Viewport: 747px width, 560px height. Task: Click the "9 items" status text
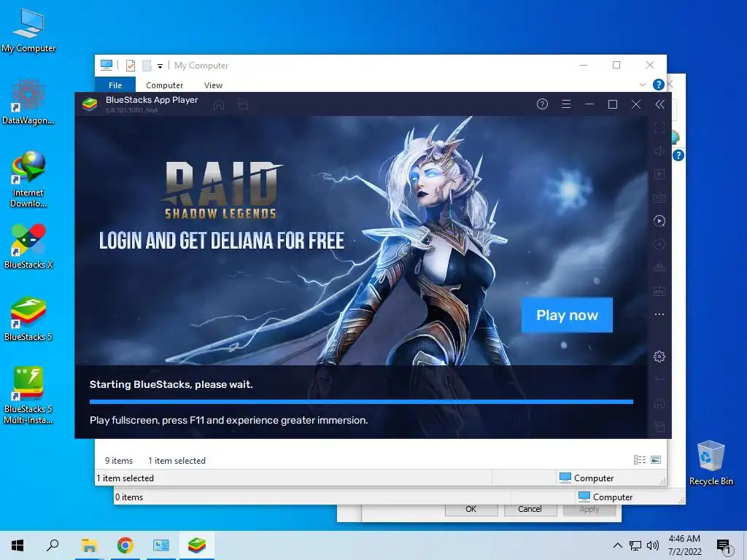point(119,461)
